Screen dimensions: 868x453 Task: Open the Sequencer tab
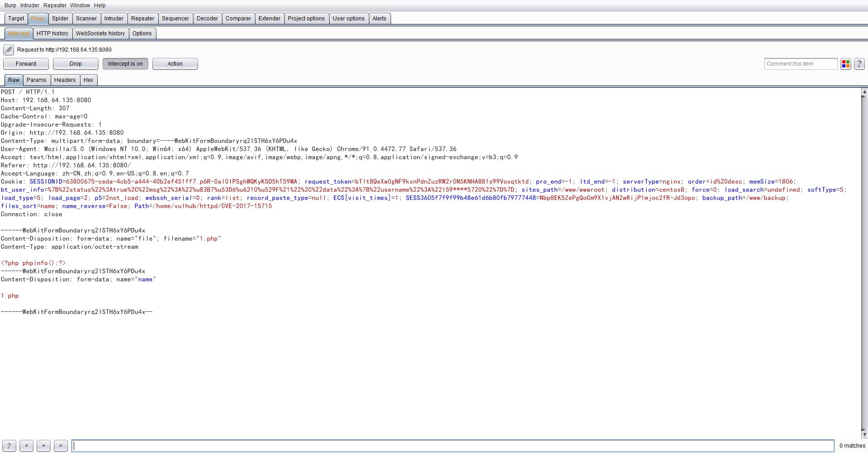(175, 19)
